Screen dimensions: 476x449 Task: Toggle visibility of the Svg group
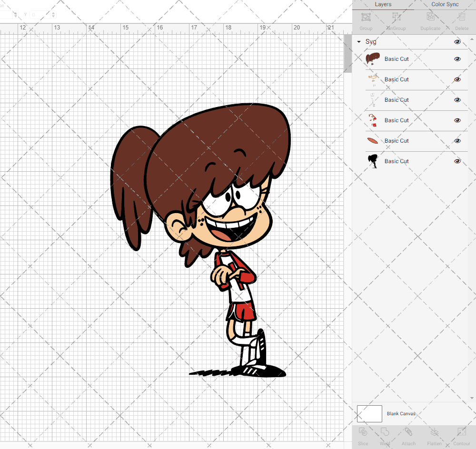coord(457,42)
